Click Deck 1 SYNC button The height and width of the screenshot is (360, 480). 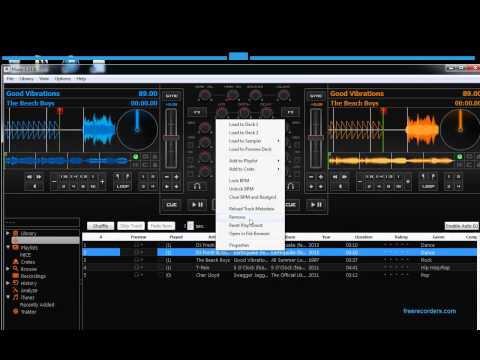172,96
